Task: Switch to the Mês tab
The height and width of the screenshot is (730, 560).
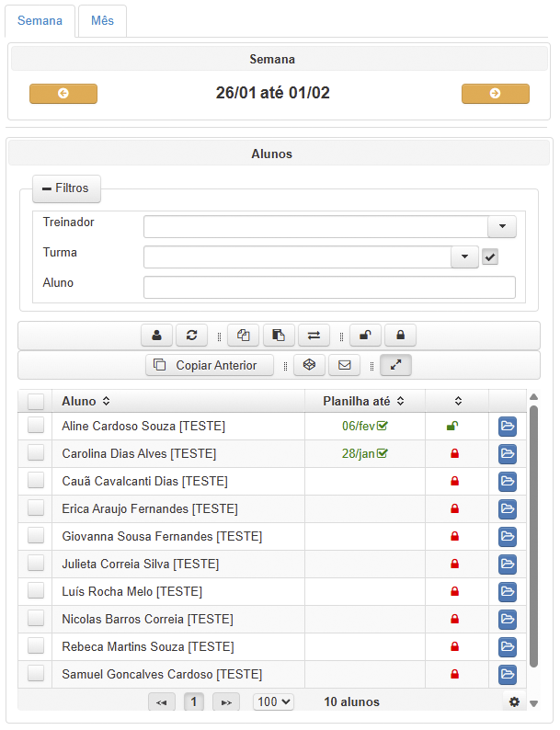Action: pos(102,20)
